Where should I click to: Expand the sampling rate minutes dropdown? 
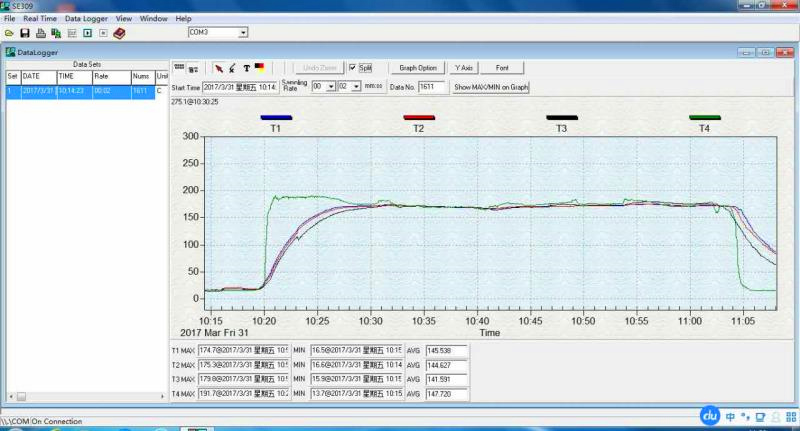point(330,87)
